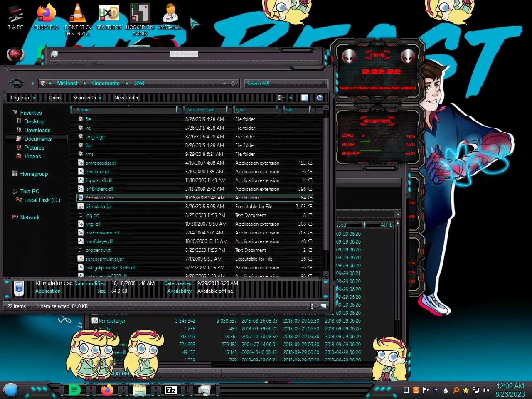The width and height of the screenshot is (532, 399).
Task: Click MrBreast breadcrumb in address bar
Action: point(67,84)
